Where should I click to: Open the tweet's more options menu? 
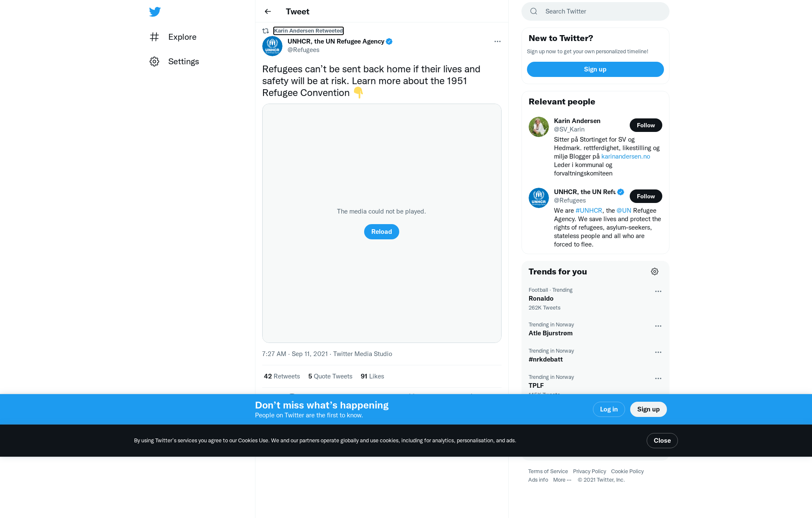[x=497, y=41]
